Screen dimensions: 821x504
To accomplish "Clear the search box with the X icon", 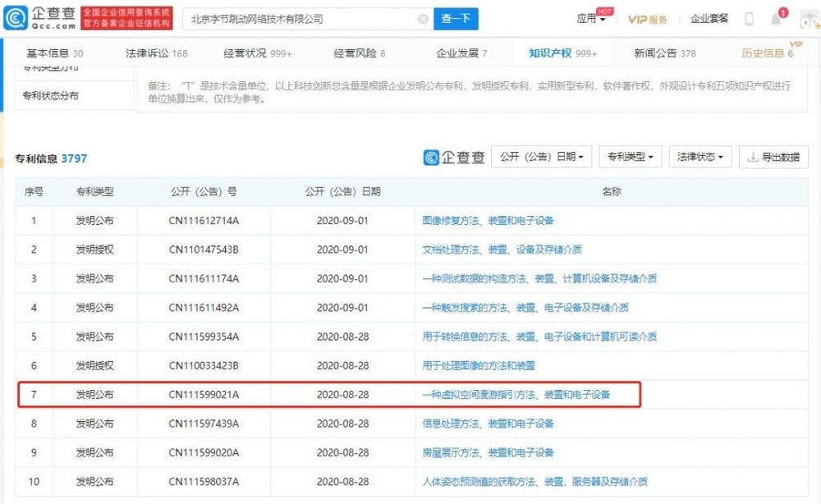I will point(423,19).
